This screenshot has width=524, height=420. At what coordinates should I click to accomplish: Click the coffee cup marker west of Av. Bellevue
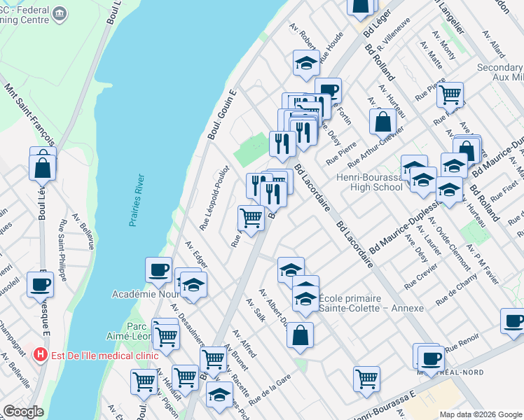(x=40, y=287)
